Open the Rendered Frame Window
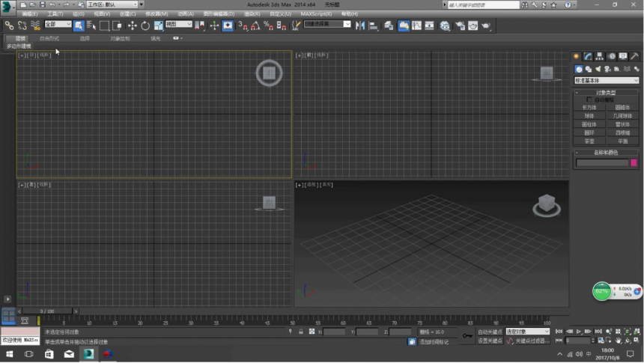The width and height of the screenshot is (644, 363). tap(473, 25)
